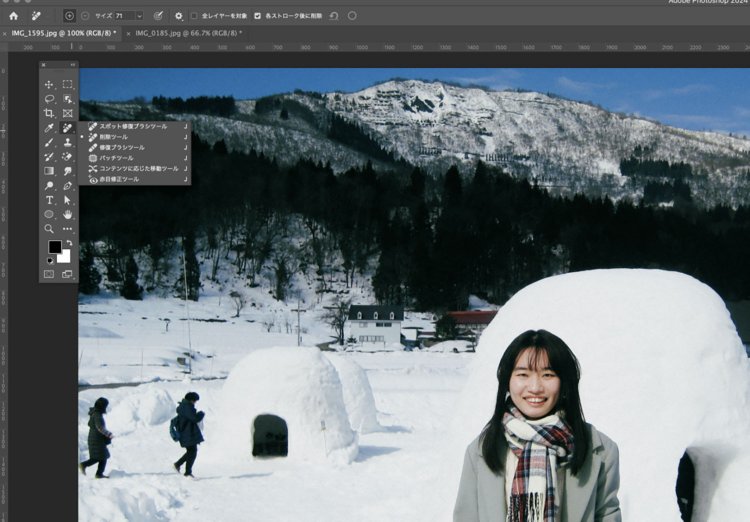Viewport: 750px width, 522px height.
Task: Open the Remove tool preset picker
Action: [36, 16]
